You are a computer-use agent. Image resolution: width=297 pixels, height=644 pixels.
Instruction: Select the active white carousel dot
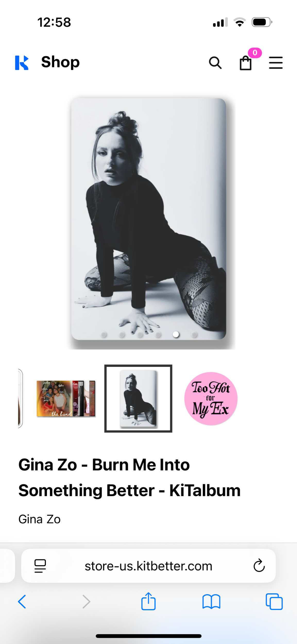pos(176,334)
